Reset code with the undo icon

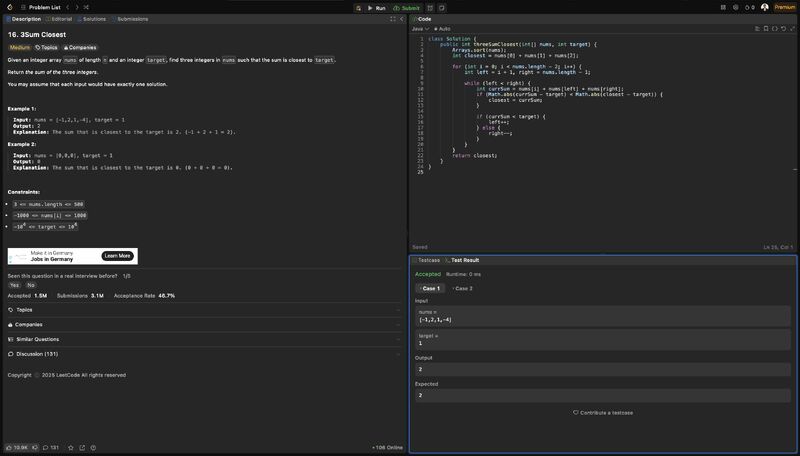782,29
